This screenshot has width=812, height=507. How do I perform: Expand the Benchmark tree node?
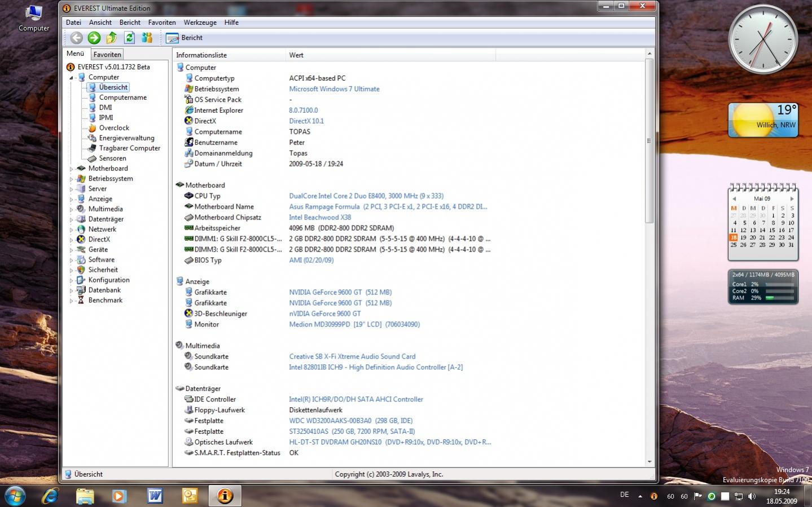coord(72,301)
